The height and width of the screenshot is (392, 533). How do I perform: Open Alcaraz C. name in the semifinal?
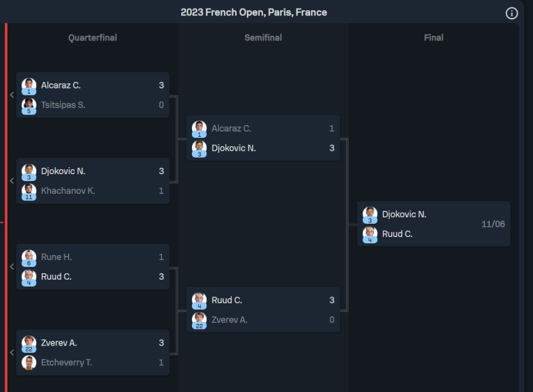coord(231,128)
